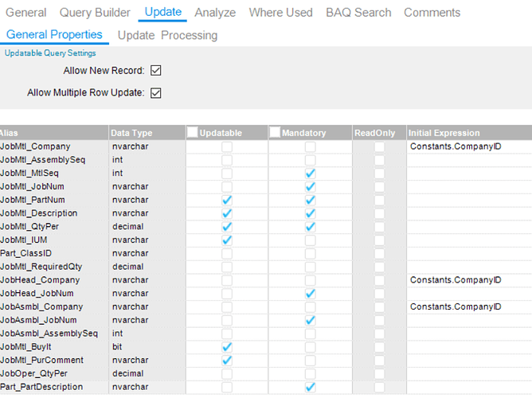Image resolution: width=532 pixels, height=398 pixels.
Task: Check the Mandatory column header checkbox
Action: coord(276,133)
